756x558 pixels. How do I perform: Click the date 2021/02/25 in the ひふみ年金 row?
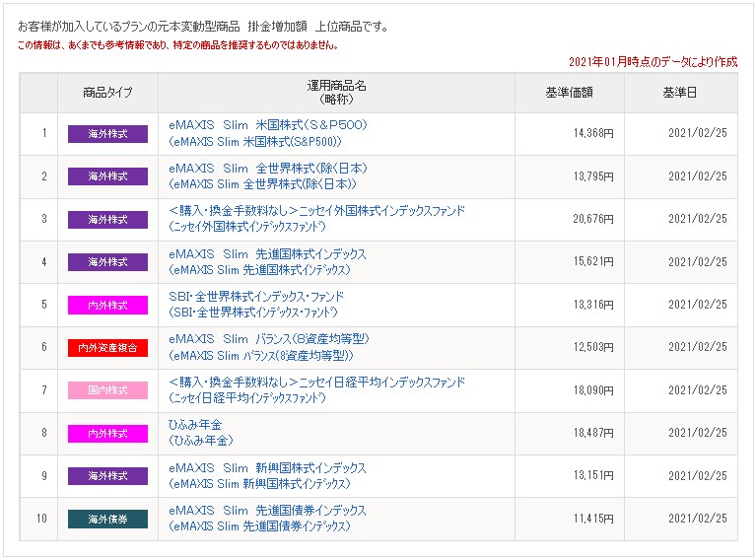point(698,433)
